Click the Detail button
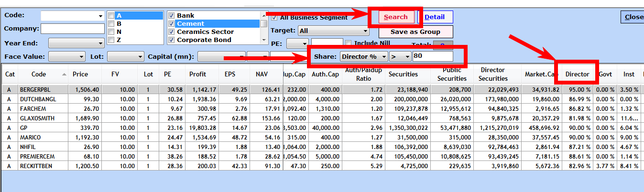644x192 pixels. [435, 17]
